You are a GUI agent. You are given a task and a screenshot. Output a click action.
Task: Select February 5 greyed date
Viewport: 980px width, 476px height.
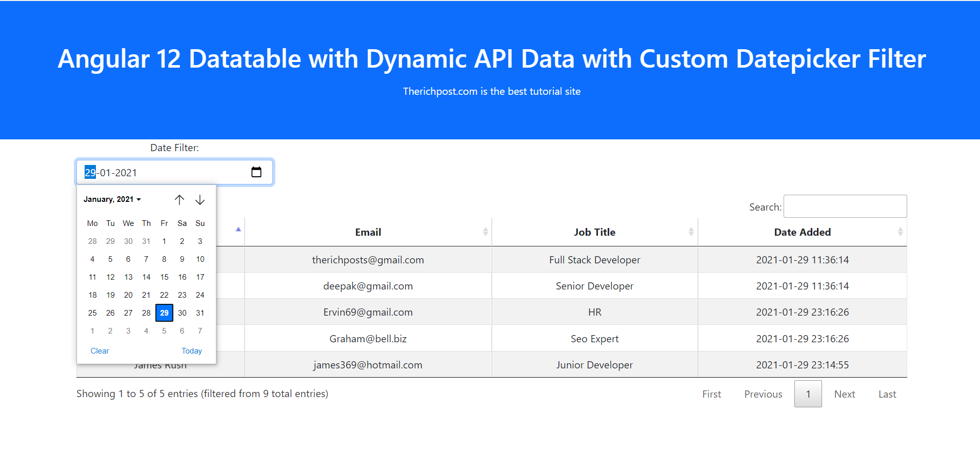coord(164,331)
